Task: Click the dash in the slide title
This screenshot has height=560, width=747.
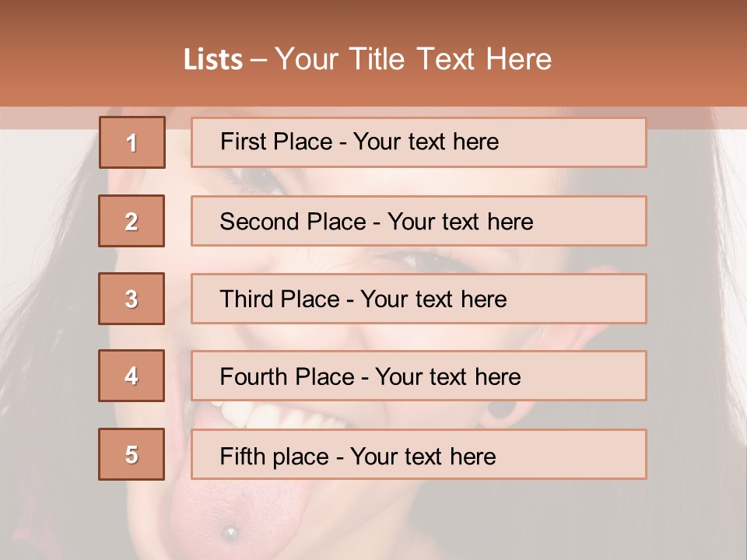Action: coord(258,60)
